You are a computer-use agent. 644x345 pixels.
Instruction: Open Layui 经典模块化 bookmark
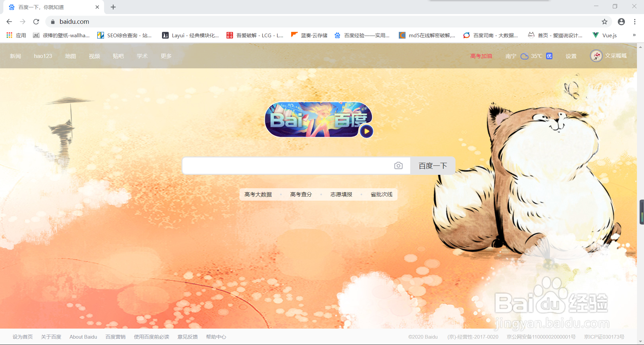(x=190, y=35)
